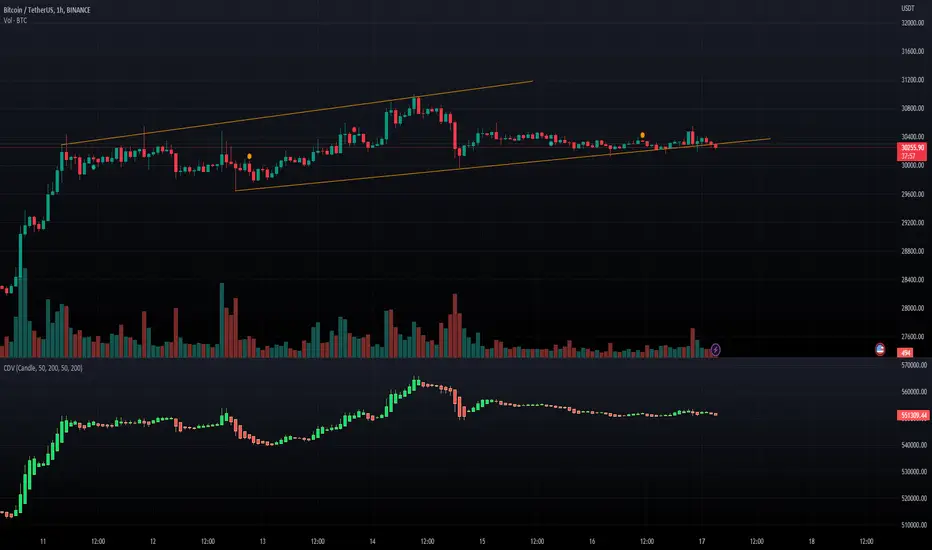Click the 570000.00 CDV scale label
The height and width of the screenshot is (550, 932).
(x=914, y=365)
